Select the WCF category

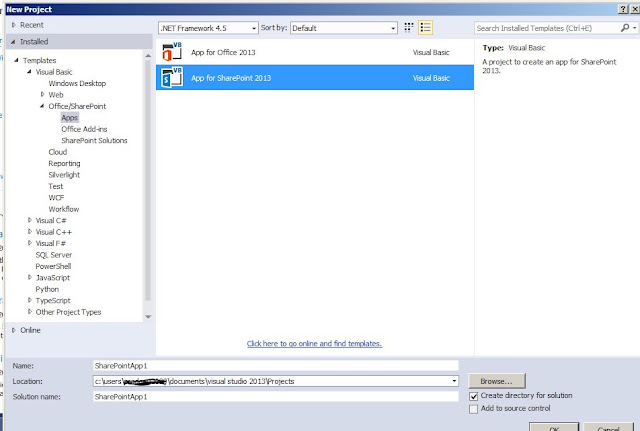(x=56, y=198)
